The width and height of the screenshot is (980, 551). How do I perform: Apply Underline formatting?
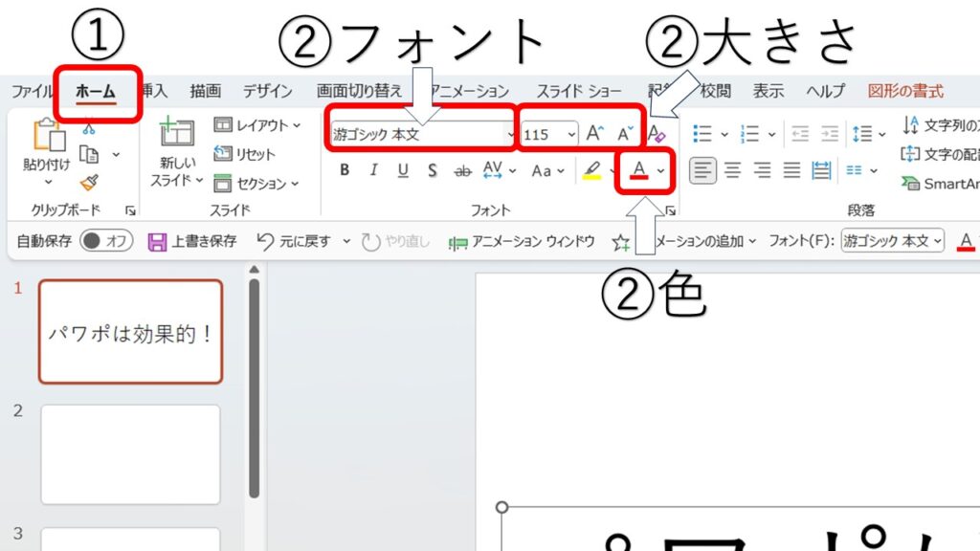[403, 170]
